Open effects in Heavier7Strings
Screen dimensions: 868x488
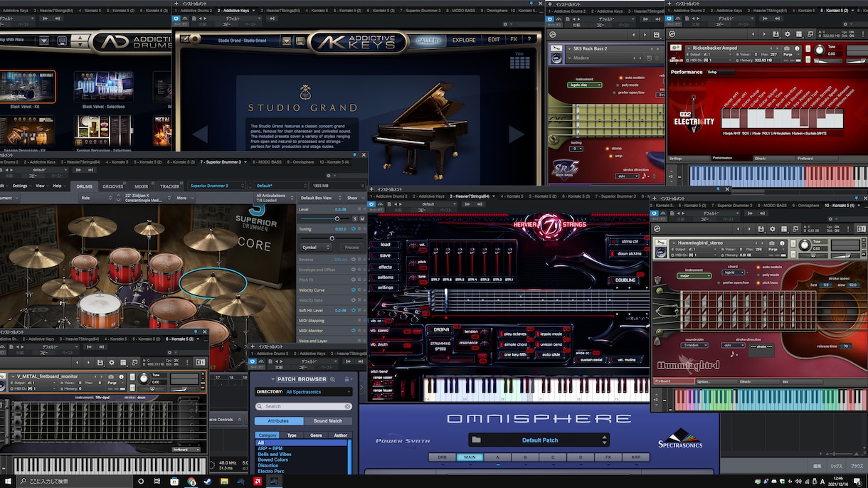(x=385, y=267)
